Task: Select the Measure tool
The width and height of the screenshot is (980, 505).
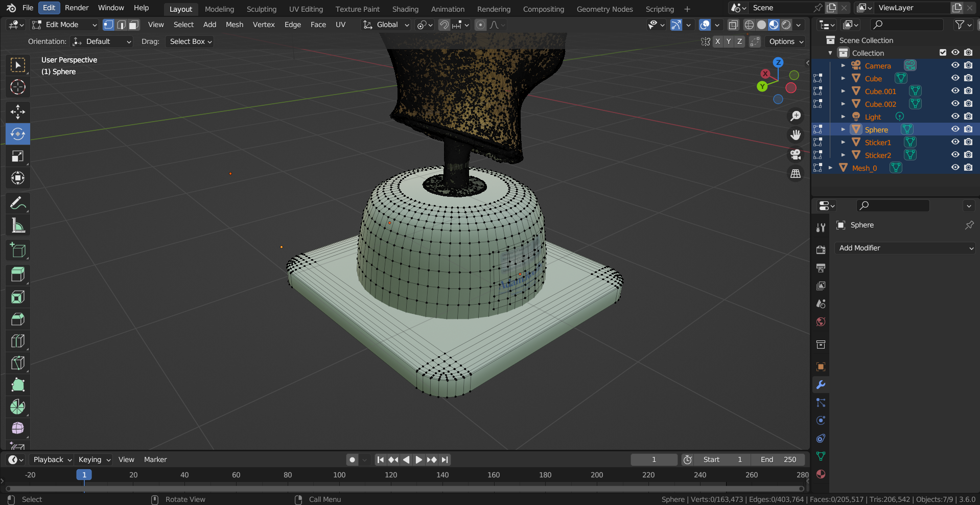Action: [x=18, y=225]
